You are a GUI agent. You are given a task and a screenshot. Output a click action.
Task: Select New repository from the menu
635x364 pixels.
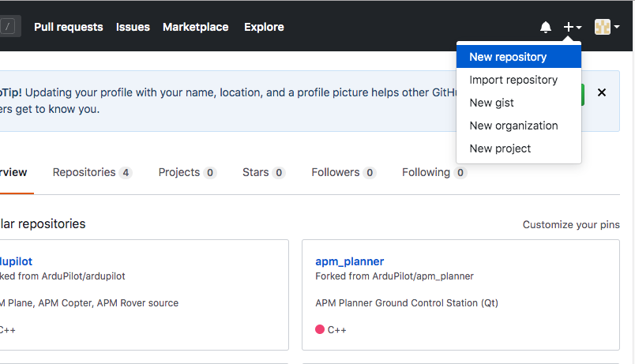508,57
